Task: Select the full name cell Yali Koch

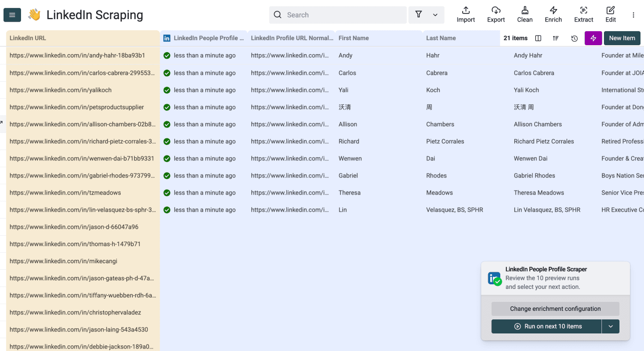Action: coord(554,90)
